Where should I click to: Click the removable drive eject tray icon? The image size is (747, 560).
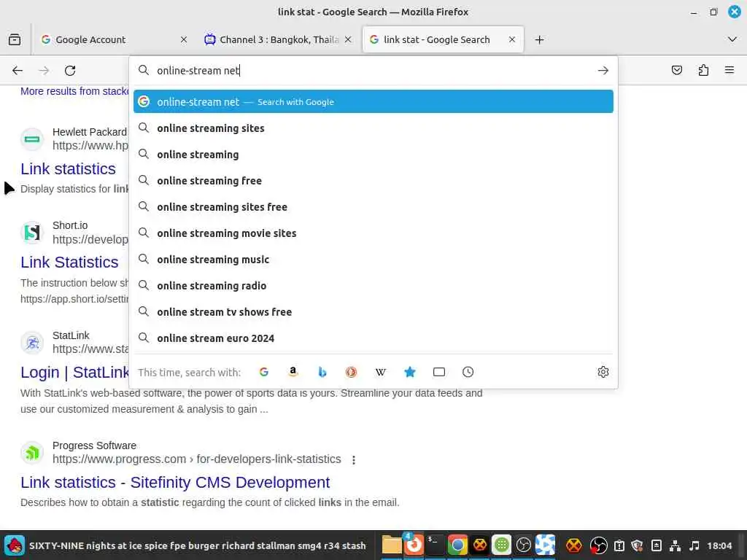656,545
